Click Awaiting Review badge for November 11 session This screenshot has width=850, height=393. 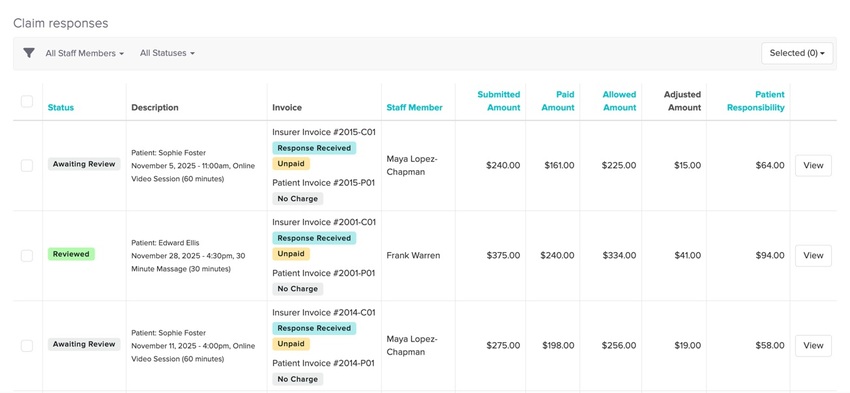pos(84,344)
